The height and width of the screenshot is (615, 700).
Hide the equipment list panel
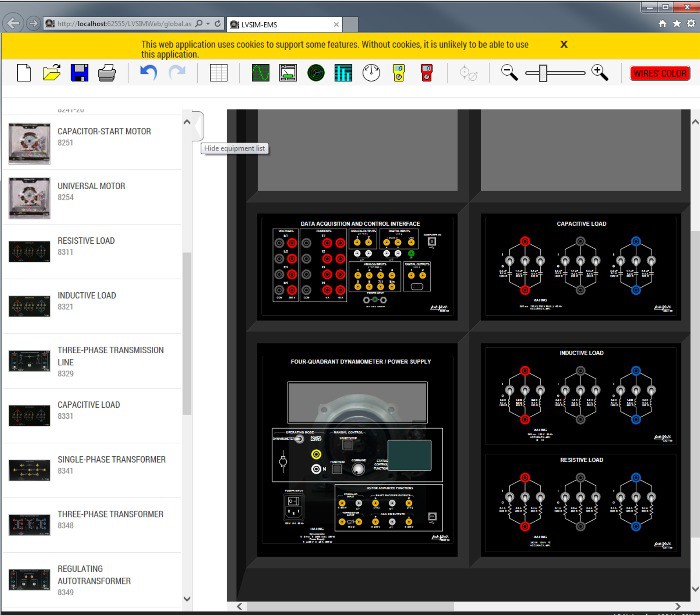point(197,126)
